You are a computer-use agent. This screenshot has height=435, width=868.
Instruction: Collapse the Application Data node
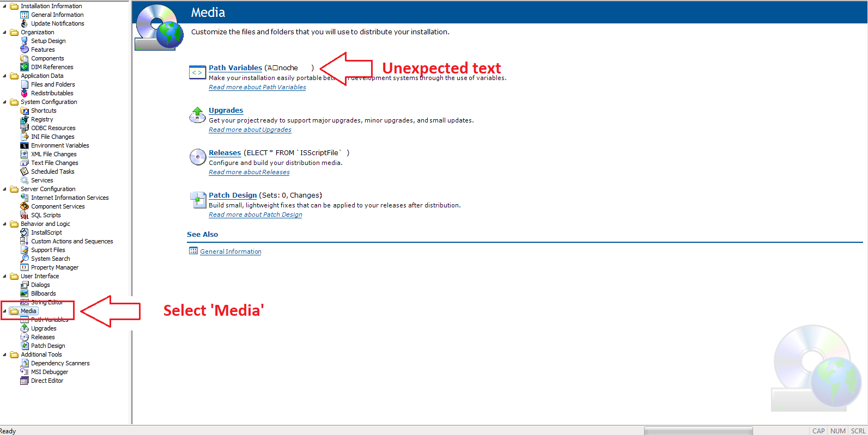[x=5, y=76]
